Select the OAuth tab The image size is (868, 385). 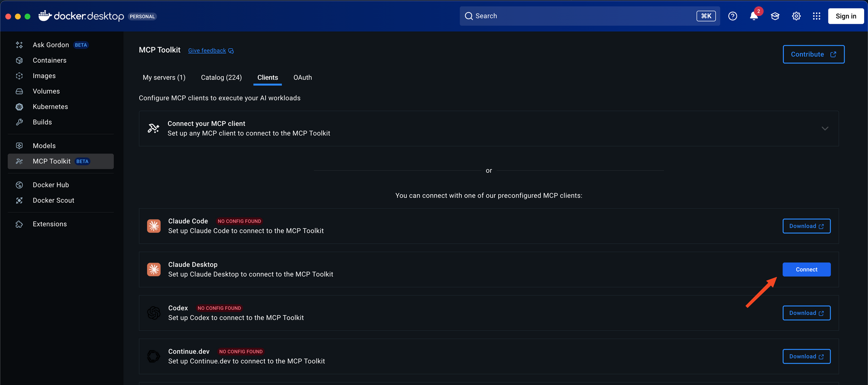coord(302,77)
